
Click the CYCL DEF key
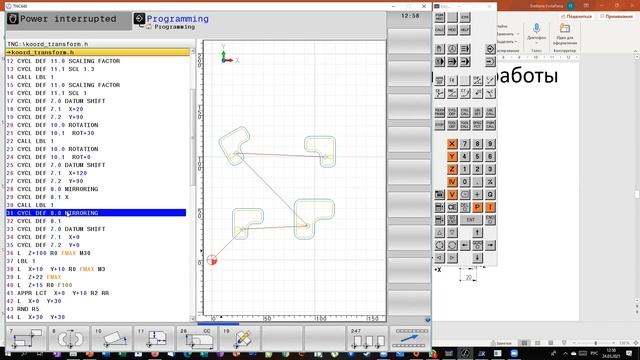452,112
